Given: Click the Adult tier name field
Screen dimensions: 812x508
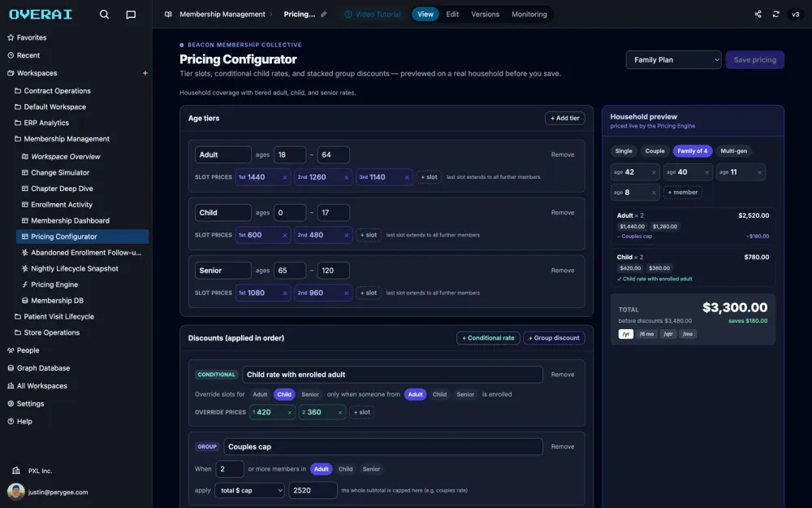Looking at the screenshot, I should (x=222, y=154).
